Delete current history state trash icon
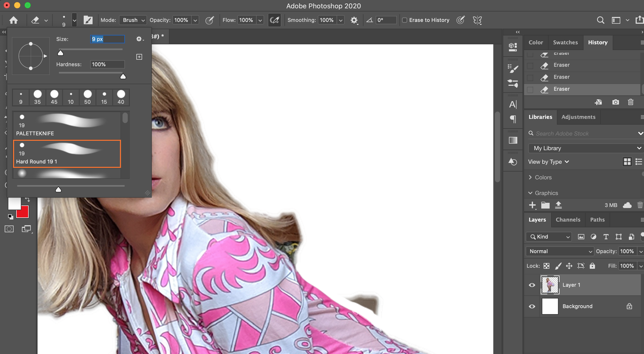This screenshot has width=644, height=354. pos(630,102)
